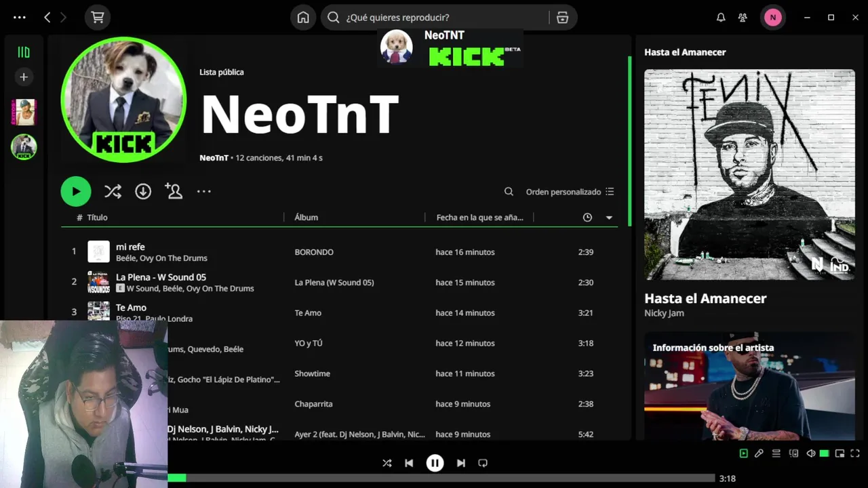The height and width of the screenshot is (488, 868).
Task: Download the playlist
Action: 143,192
